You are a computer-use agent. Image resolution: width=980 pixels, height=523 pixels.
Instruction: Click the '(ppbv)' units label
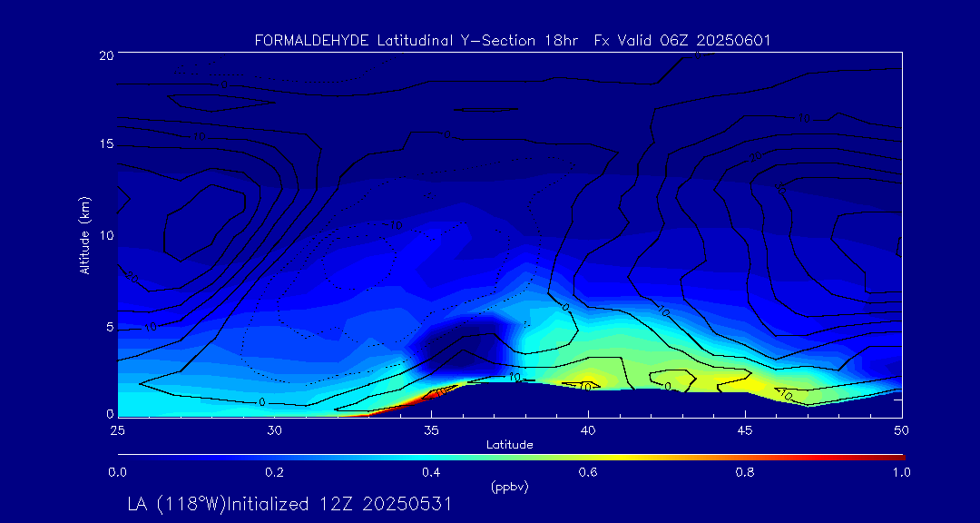click(509, 488)
